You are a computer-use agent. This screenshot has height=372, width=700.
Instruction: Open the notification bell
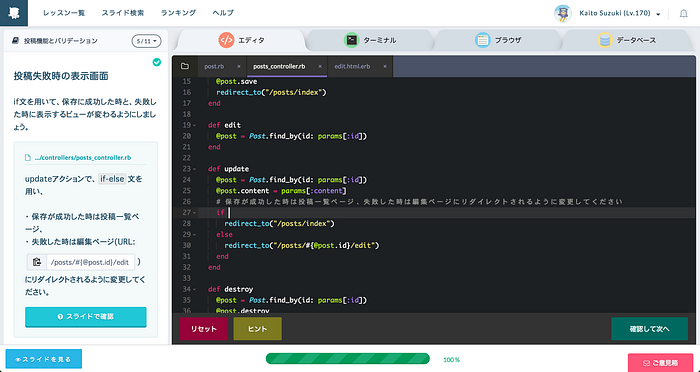click(x=683, y=13)
